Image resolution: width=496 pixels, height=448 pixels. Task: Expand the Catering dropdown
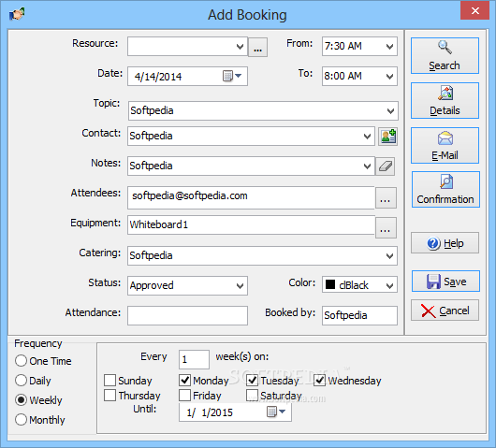(x=389, y=255)
